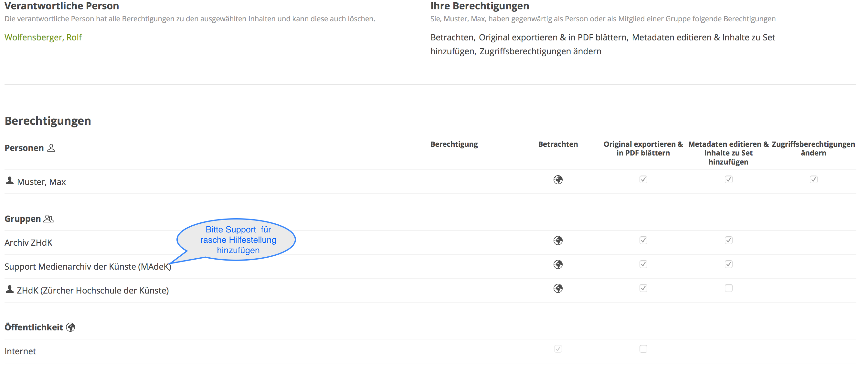Click Support Medienarchiv der Künste group name
Viewport: 868px width, 386px height.
pyautogui.click(x=88, y=266)
